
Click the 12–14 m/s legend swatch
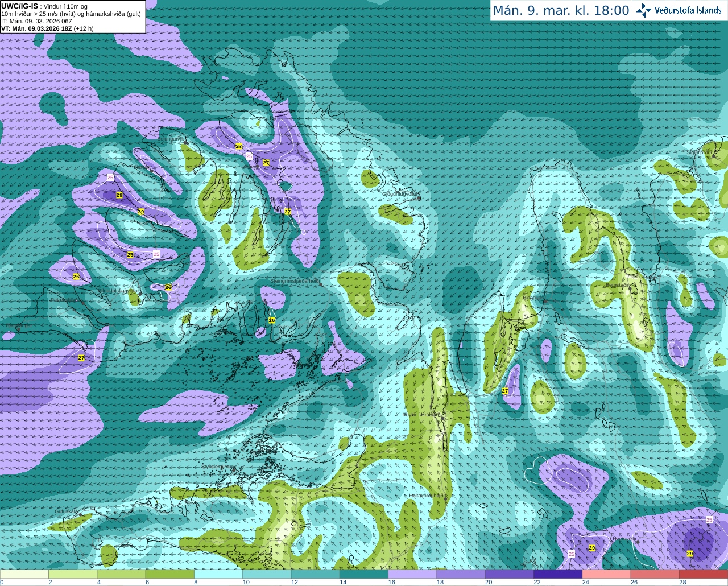(x=316, y=574)
